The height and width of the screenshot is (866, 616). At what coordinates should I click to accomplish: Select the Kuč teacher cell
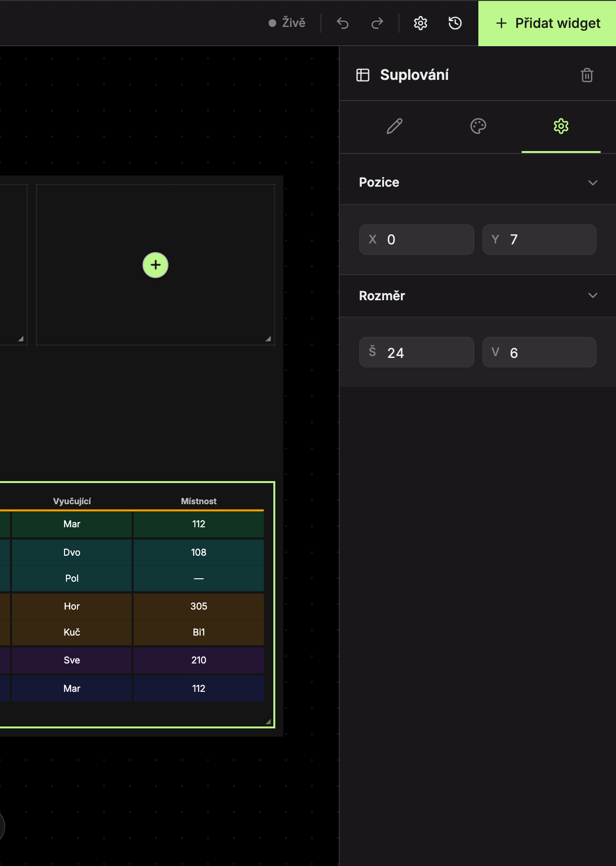(x=72, y=632)
